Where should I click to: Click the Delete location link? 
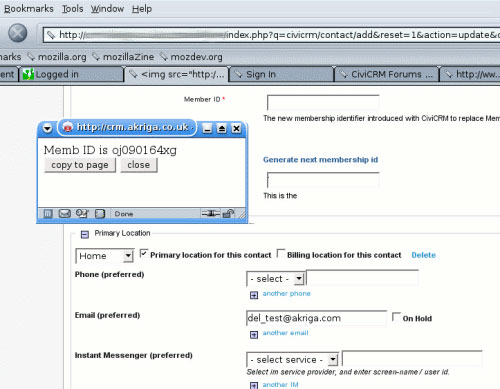point(423,255)
